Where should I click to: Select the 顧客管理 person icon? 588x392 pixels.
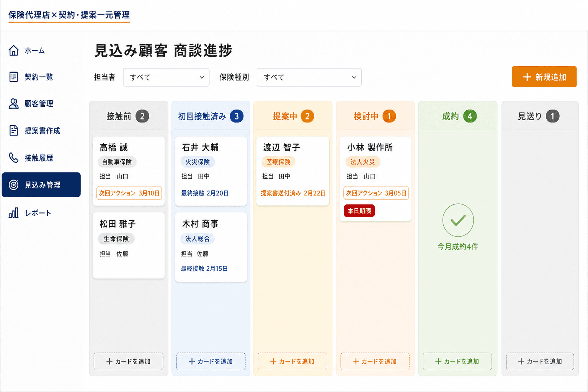point(14,104)
